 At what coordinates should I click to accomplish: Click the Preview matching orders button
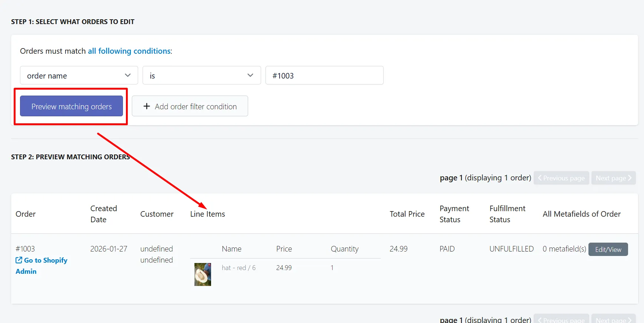pos(71,106)
